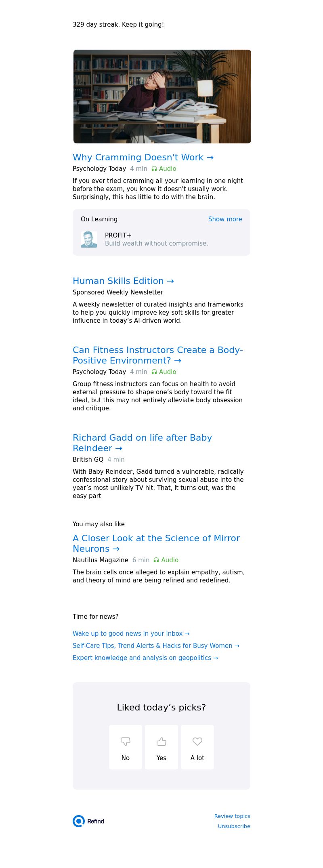Expand On Learning with Show more
Screen dimensions: 323x868
point(225,219)
